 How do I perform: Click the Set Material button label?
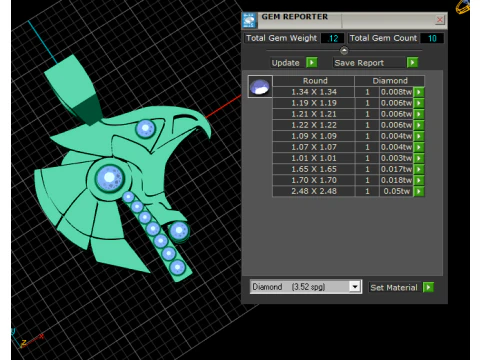394,287
